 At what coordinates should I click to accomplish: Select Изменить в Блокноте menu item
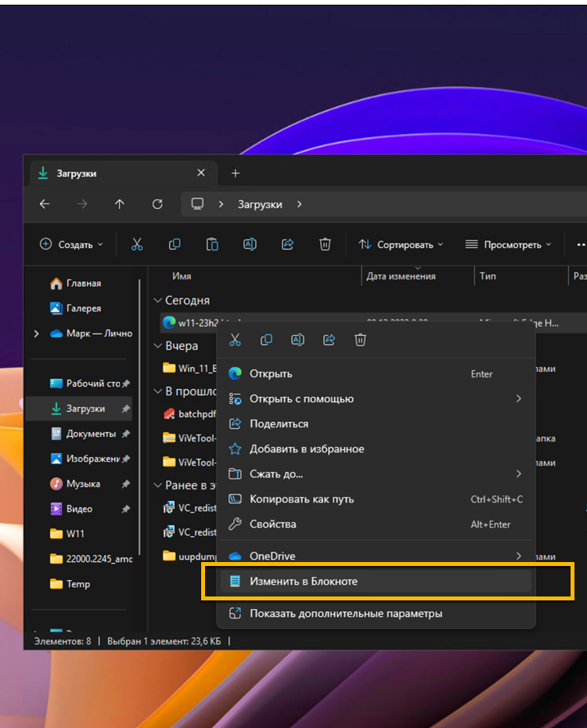(304, 581)
